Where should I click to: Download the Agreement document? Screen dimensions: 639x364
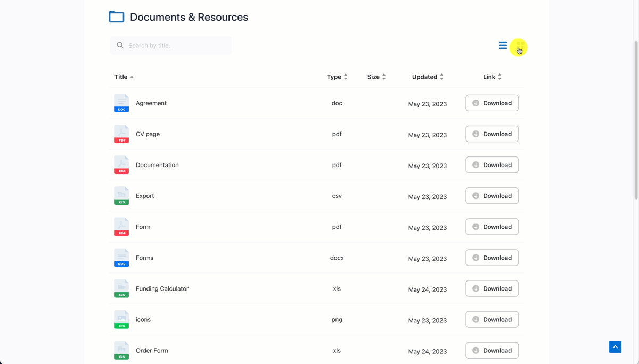(492, 103)
